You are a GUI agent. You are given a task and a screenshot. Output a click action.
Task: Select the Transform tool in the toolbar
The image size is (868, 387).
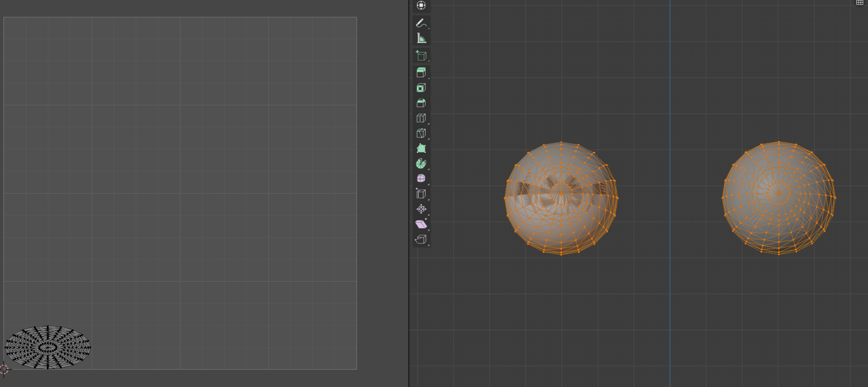pyautogui.click(x=421, y=5)
